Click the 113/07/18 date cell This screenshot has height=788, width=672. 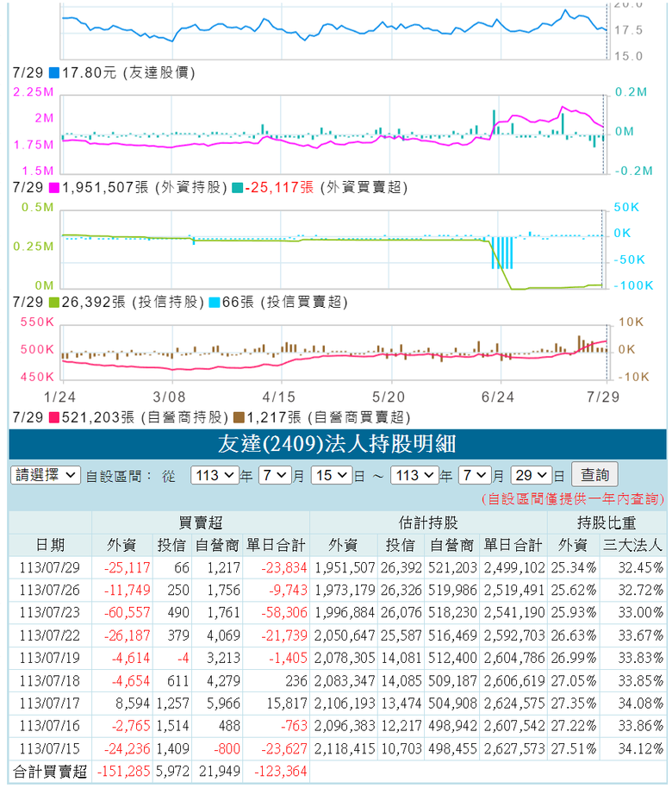50,681
